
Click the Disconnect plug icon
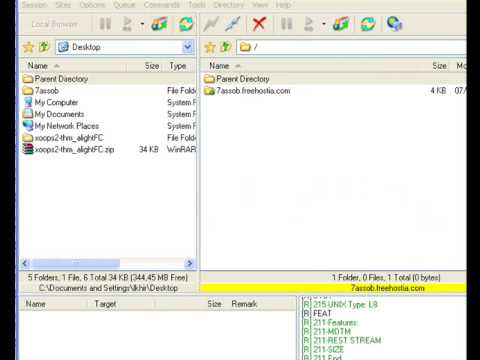tap(232, 24)
